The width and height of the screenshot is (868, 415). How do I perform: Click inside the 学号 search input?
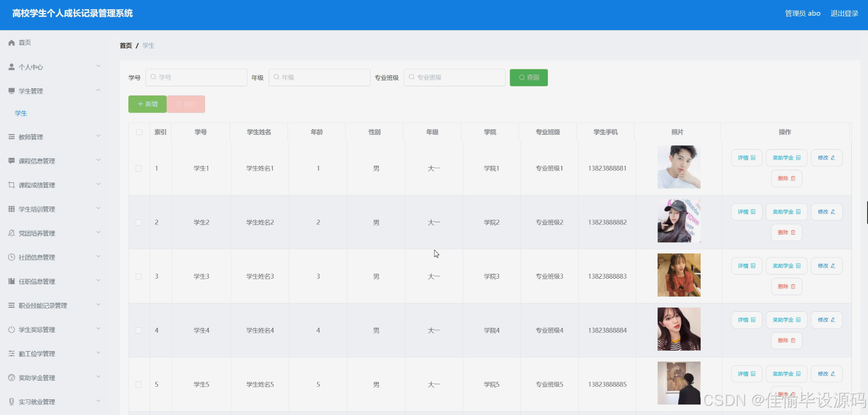[196, 78]
